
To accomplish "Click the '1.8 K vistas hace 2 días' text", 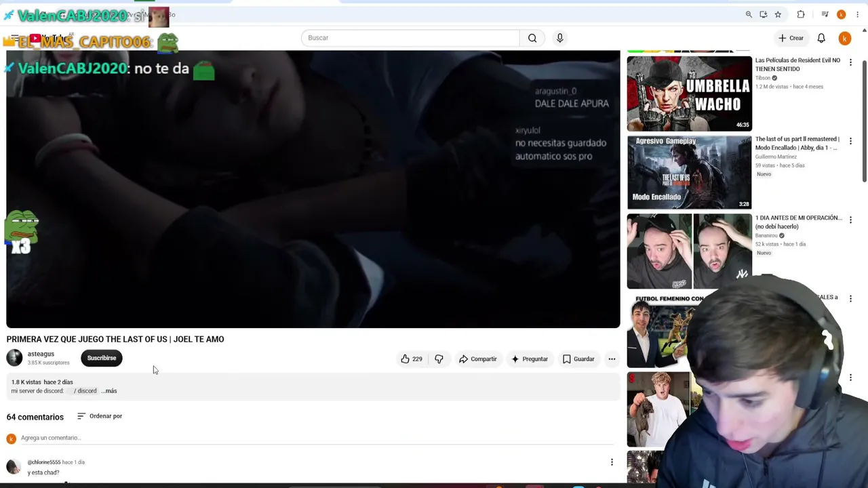I will tap(42, 382).
